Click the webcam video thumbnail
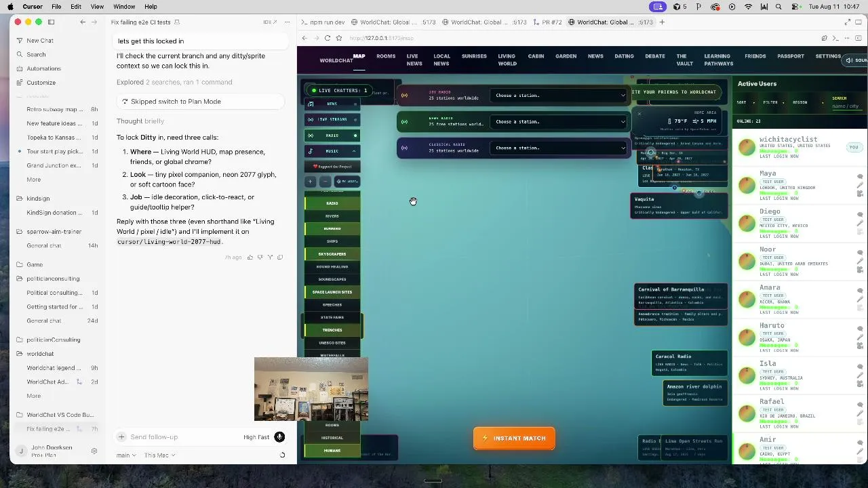 pos(311,390)
